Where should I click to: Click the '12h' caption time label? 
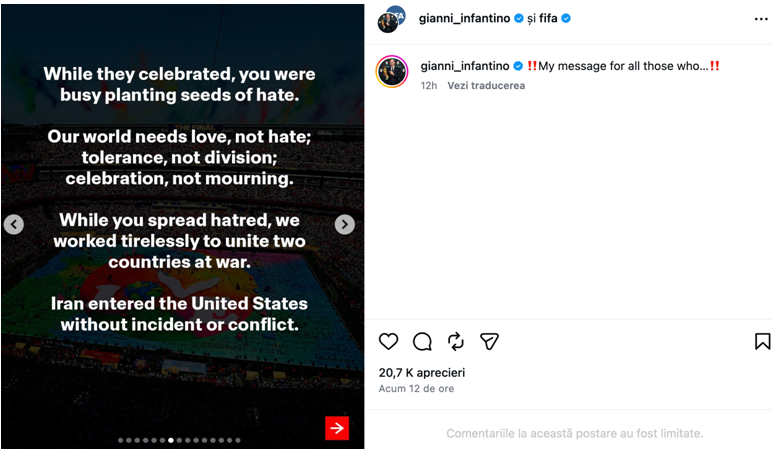click(429, 86)
